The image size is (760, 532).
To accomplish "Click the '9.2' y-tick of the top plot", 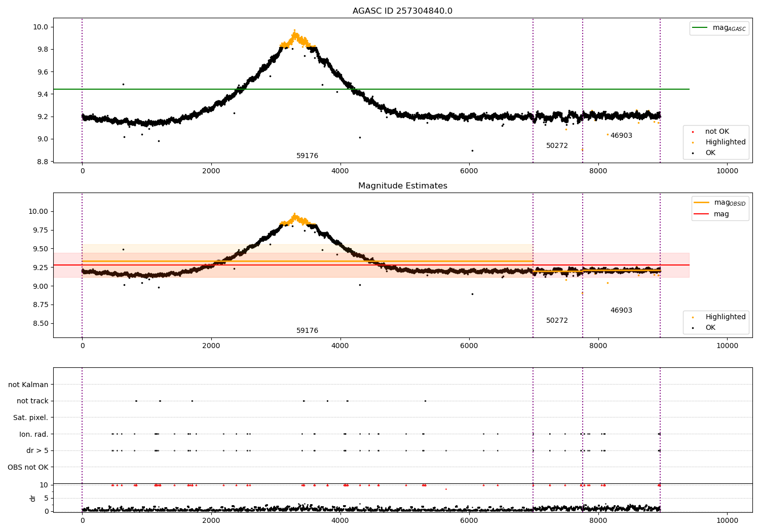I will [42, 117].
